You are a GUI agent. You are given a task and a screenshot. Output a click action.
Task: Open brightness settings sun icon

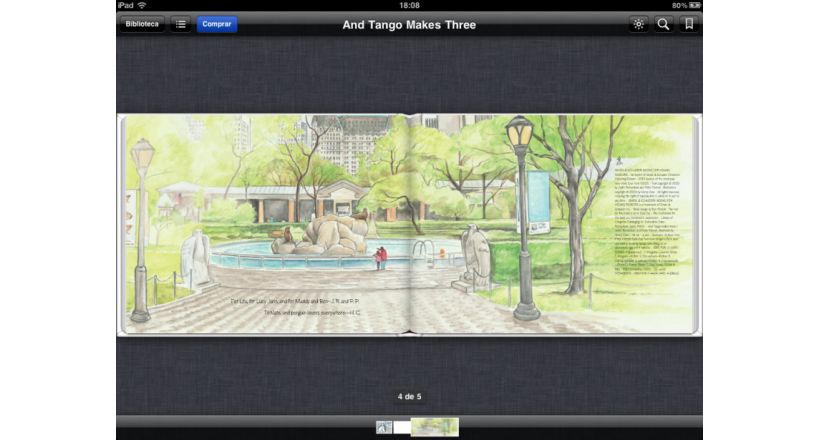(638, 24)
